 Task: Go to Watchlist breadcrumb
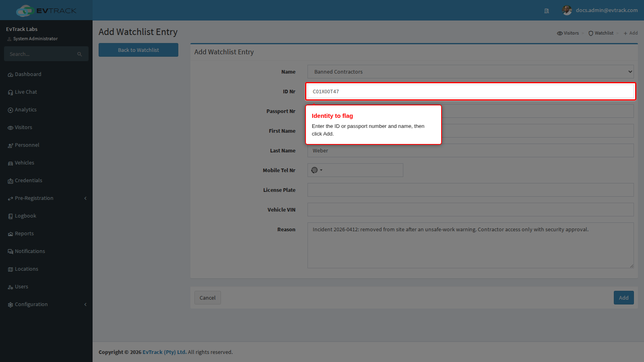(601, 33)
